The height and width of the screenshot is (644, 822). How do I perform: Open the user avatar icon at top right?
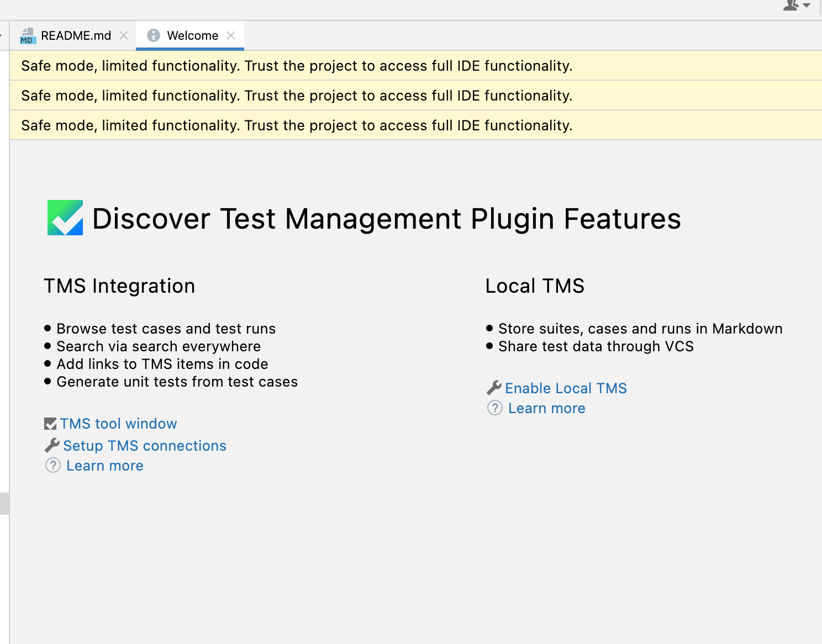791,6
